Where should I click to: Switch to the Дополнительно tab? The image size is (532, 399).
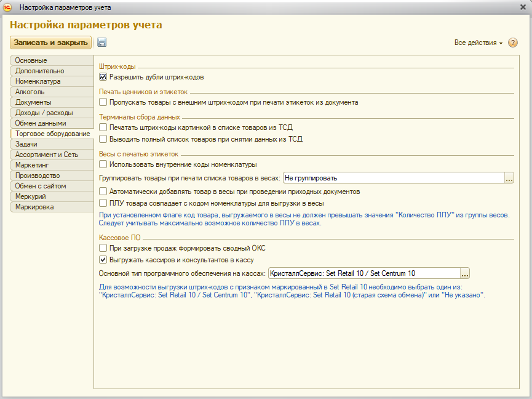tap(52, 71)
